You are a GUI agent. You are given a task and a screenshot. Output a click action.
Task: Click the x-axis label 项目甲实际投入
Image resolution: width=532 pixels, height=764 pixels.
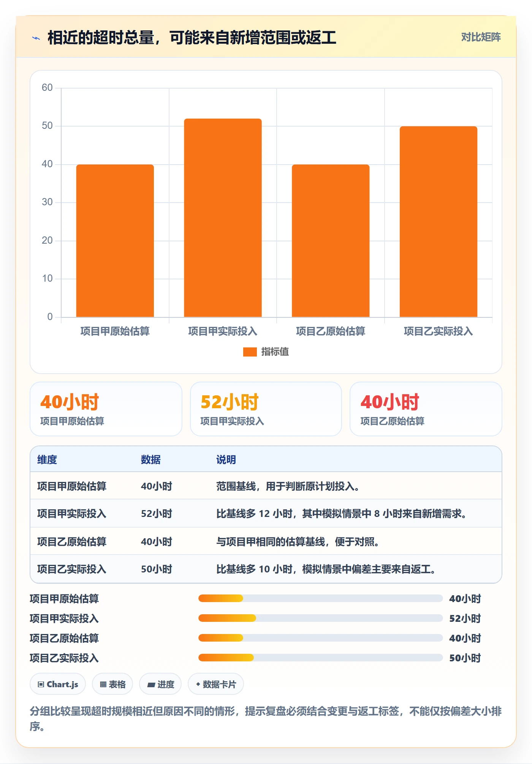(x=223, y=331)
